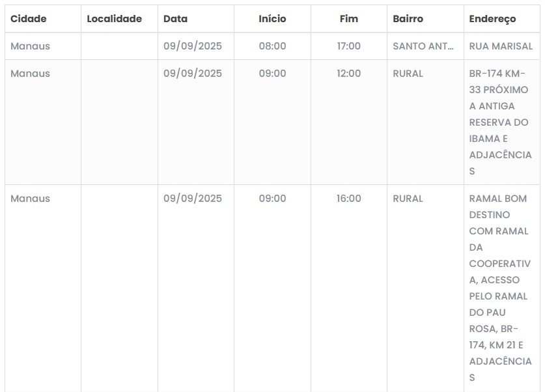Select the 16:00 end time cell
This screenshot has width=545, height=392.
tap(348, 199)
